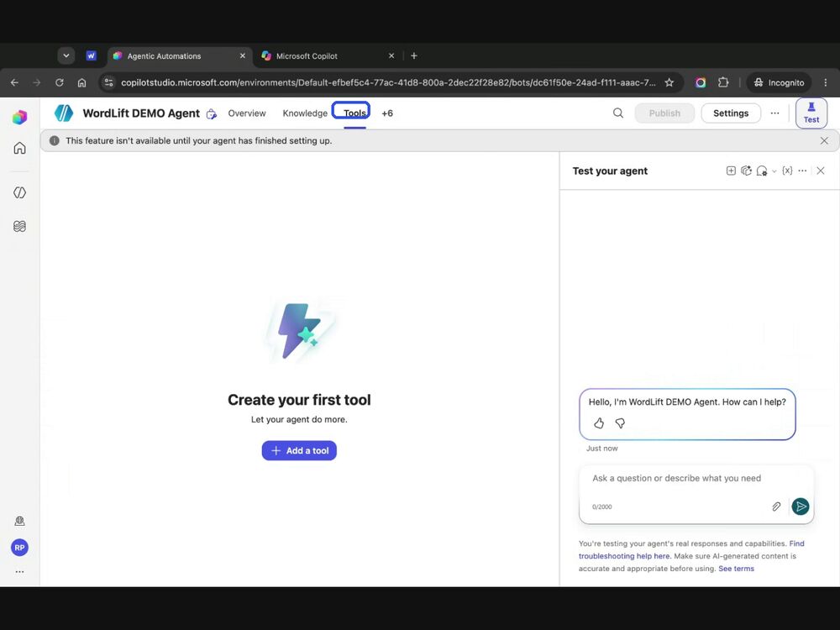Open the Flows icon in the left sidebar
840x630 pixels.
(20, 226)
